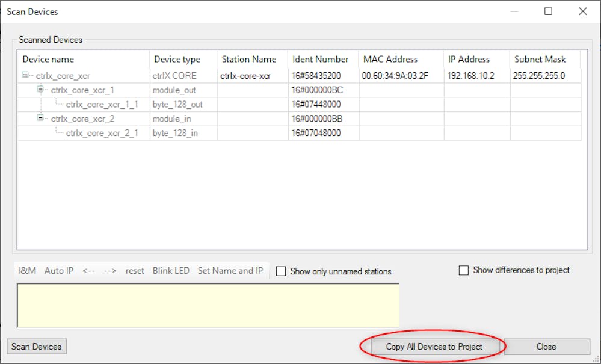Click the yellow message text box
The width and height of the screenshot is (601, 364).
tap(208, 306)
